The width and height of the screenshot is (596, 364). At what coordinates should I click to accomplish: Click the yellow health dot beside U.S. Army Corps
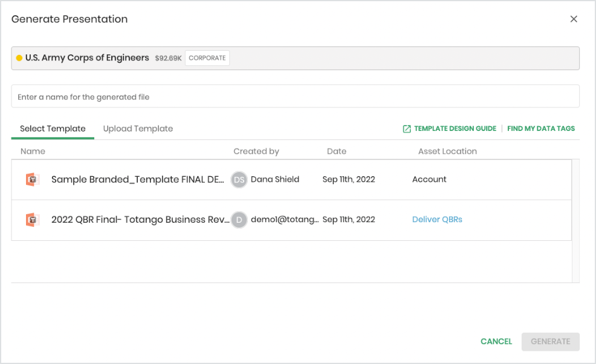point(19,58)
